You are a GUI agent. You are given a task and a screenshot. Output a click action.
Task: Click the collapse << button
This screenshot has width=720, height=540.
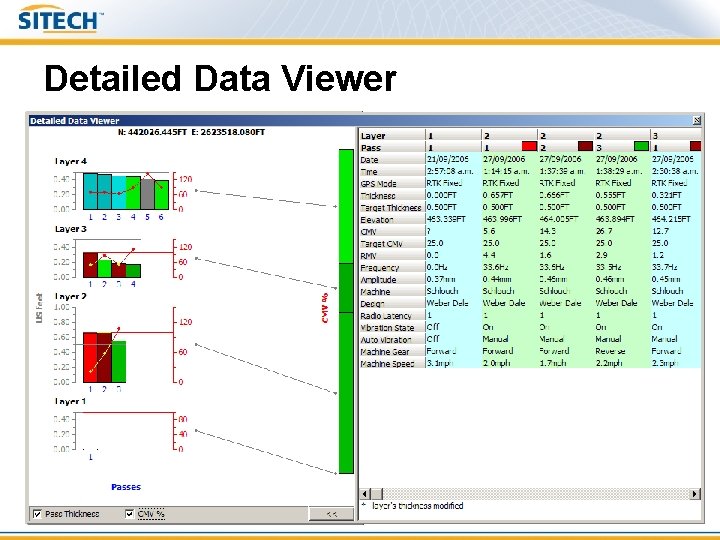click(x=331, y=514)
